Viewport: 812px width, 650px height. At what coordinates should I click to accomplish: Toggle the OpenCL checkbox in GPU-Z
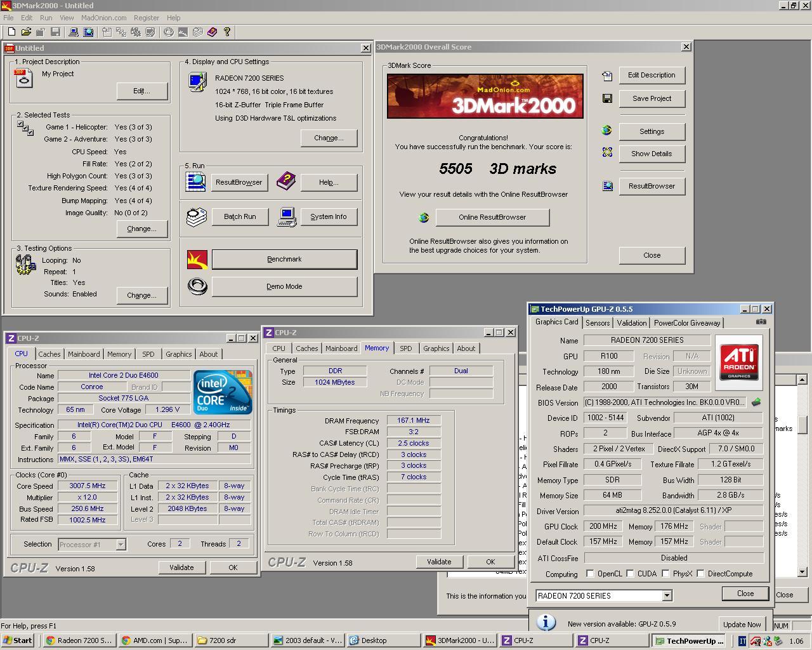[590, 574]
